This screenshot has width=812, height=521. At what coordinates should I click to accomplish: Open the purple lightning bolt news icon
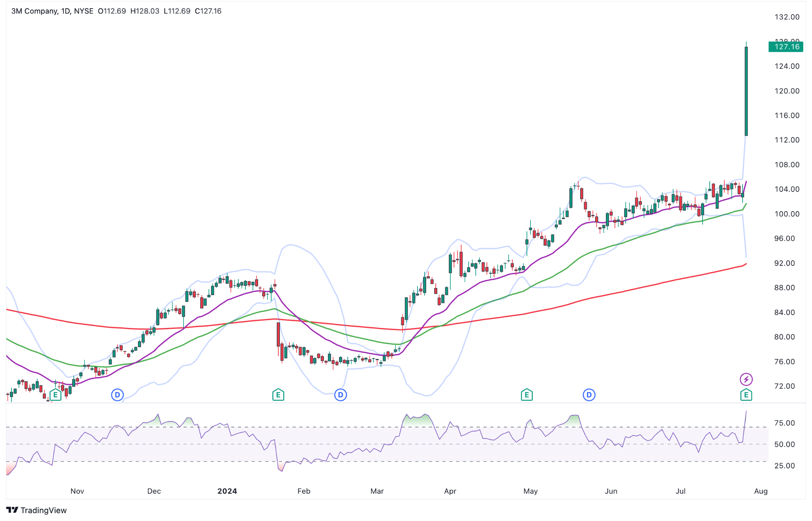click(x=746, y=380)
